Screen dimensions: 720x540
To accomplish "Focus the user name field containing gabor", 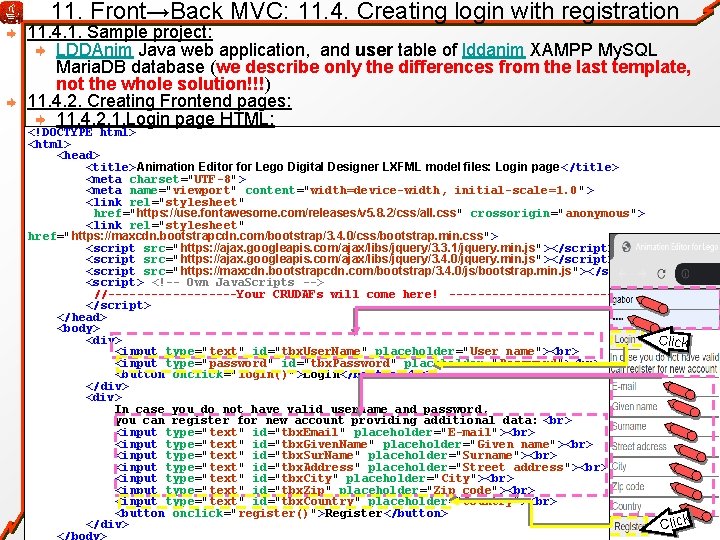I will tap(664, 299).
